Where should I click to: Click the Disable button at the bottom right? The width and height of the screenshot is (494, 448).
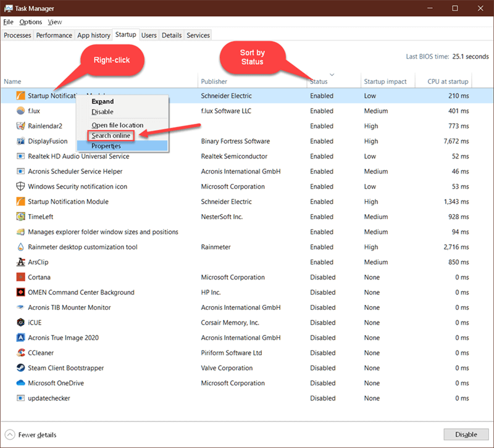466,434
